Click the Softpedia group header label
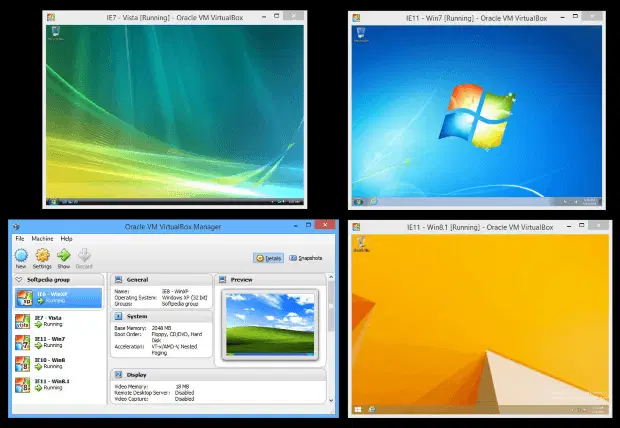620x428 pixels. (48, 280)
